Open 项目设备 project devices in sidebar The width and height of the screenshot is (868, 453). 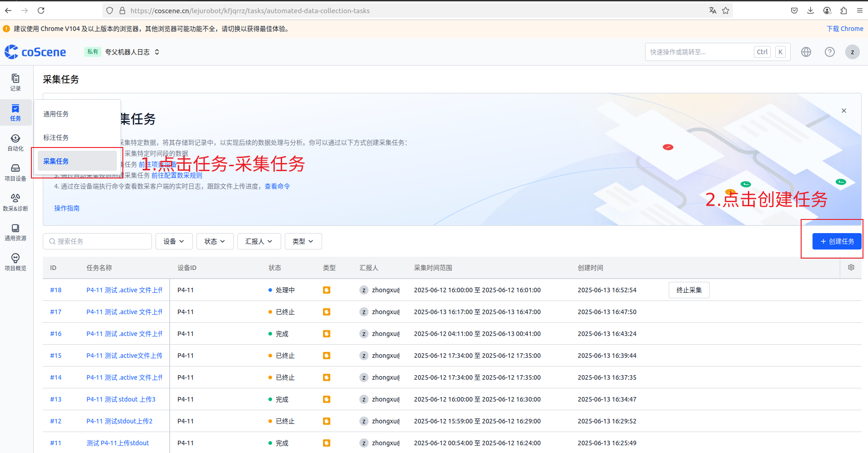pyautogui.click(x=15, y=172)
